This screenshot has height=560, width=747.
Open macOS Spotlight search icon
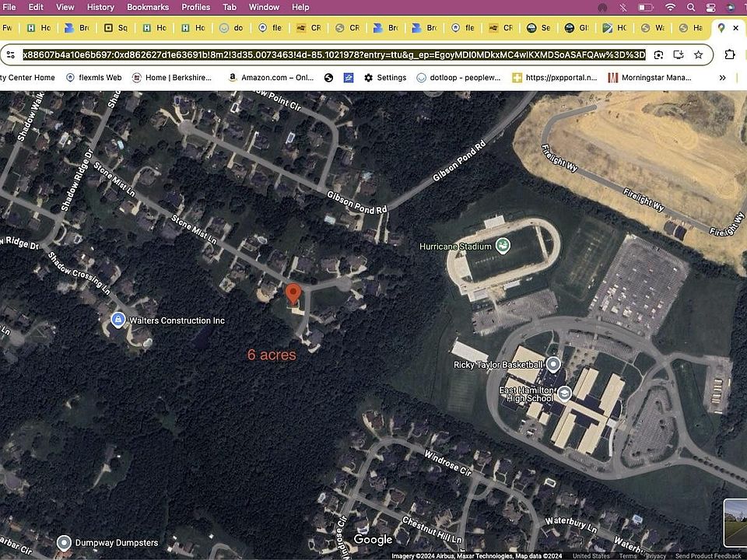click(x=691, y=7)
